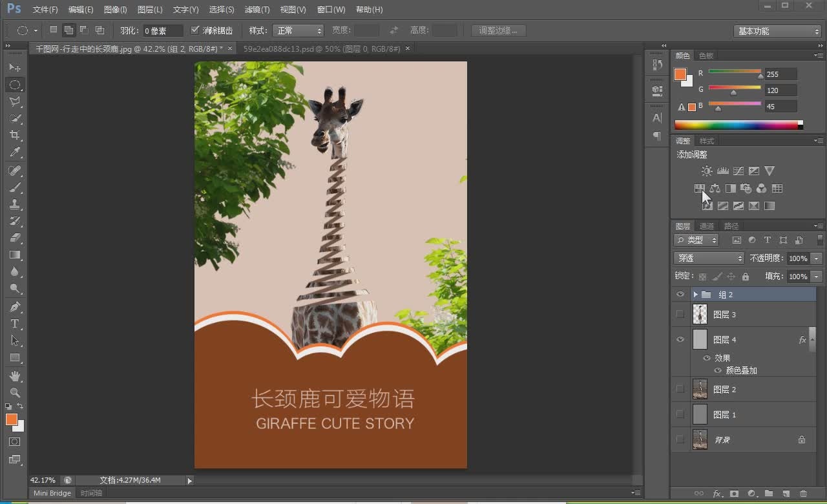Select the Brush tool

tap(15, 187)
